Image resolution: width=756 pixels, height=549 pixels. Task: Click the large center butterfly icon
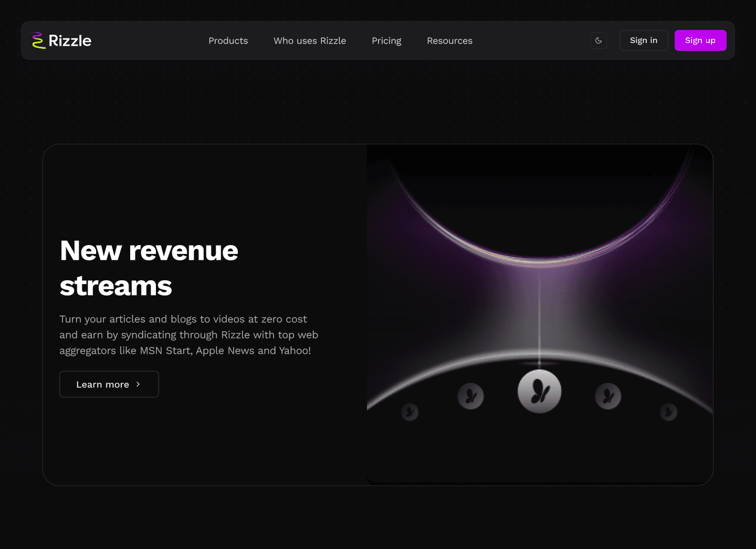(540, 392)
